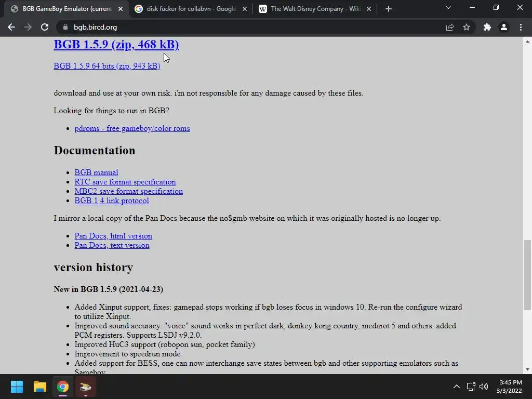This screenshot has width=532, height=399.
Task: Switch to the disk fucker for collabvn Google tab
Action: [191, 9]
